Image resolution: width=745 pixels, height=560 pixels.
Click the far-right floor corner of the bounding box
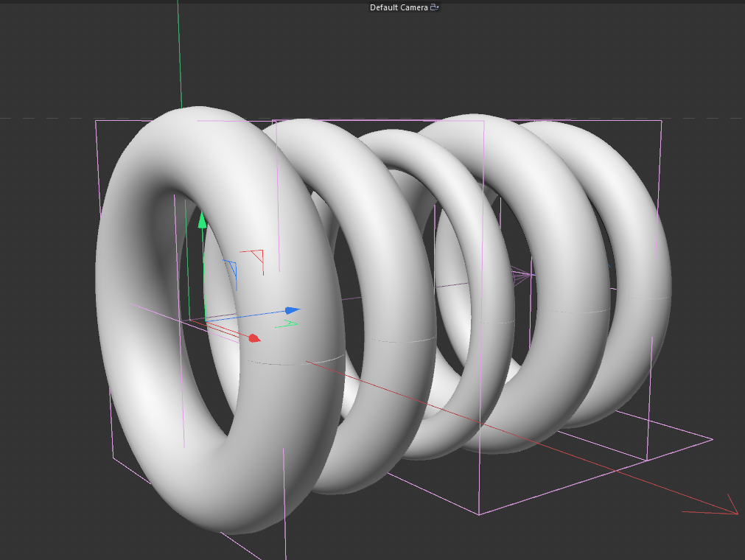(713, 439)
